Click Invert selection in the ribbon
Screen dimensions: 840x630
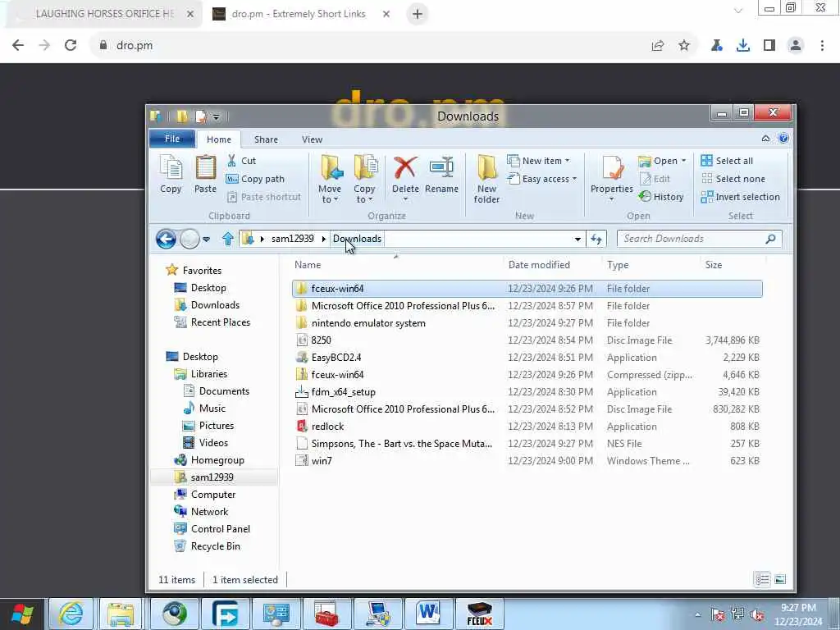pos(741,197)
